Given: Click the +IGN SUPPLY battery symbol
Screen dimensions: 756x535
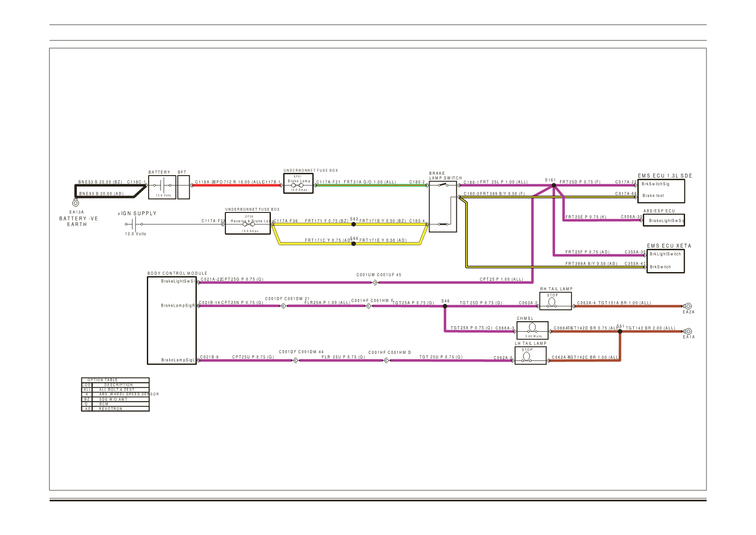Looking at the screenshot, I should pos(134,224).
